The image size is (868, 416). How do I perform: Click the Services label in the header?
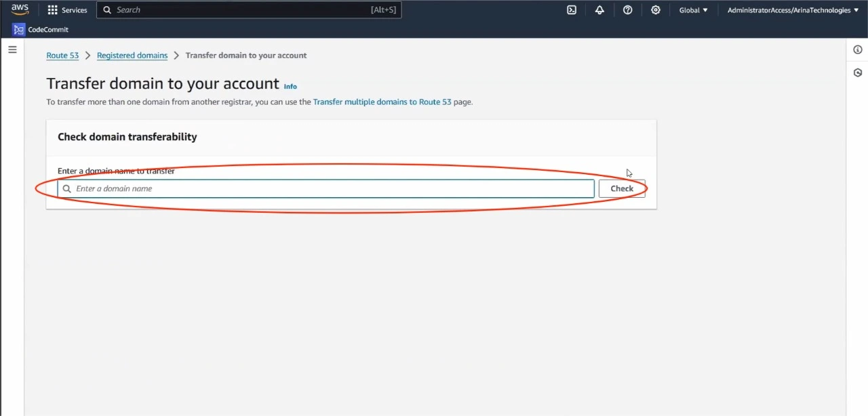click(x=75, y=10)
